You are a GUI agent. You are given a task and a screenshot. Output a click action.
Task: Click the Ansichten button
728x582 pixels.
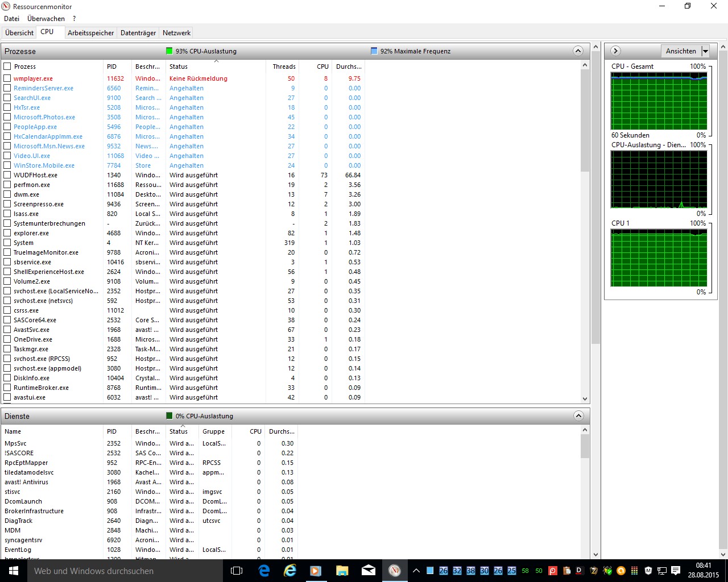(x=681, y=51)
